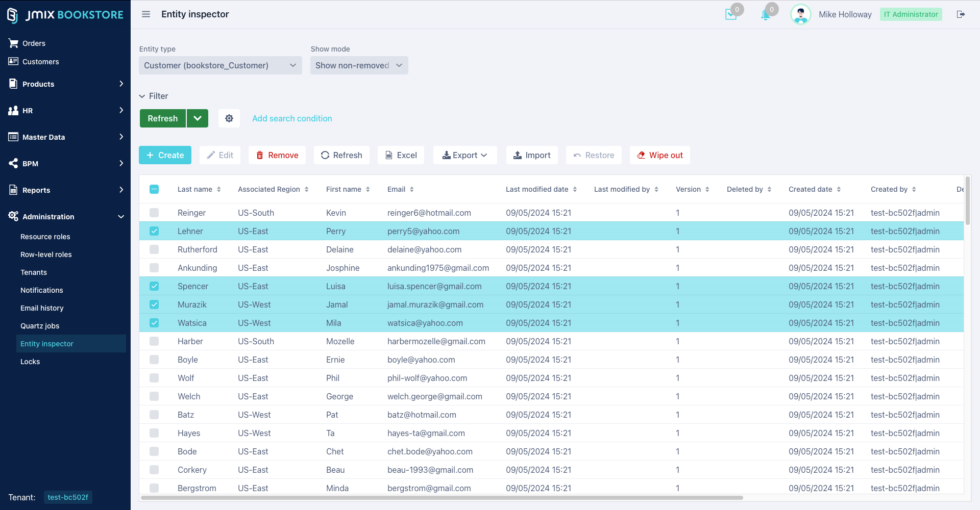Uncheck the Spencer row checkbox
Viewport: 980px width, 510px height.
(x=154, y=286)
